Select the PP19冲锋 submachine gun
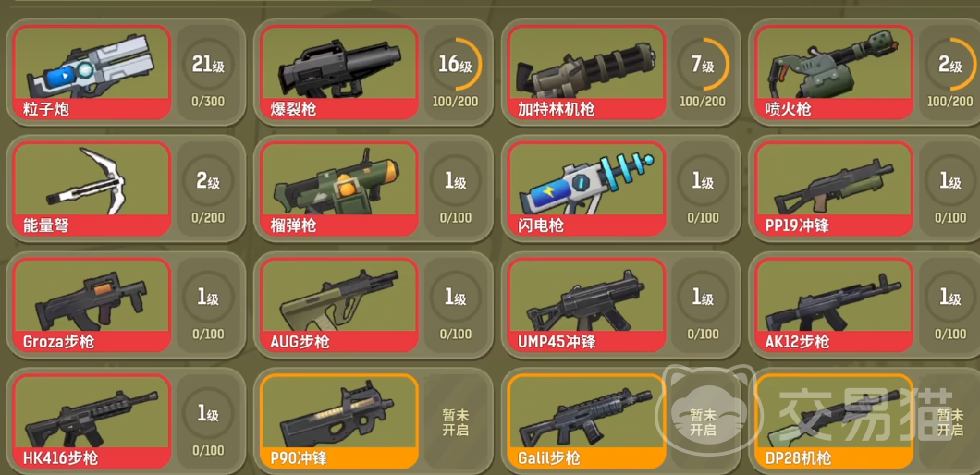 click(x=834, y=189)
